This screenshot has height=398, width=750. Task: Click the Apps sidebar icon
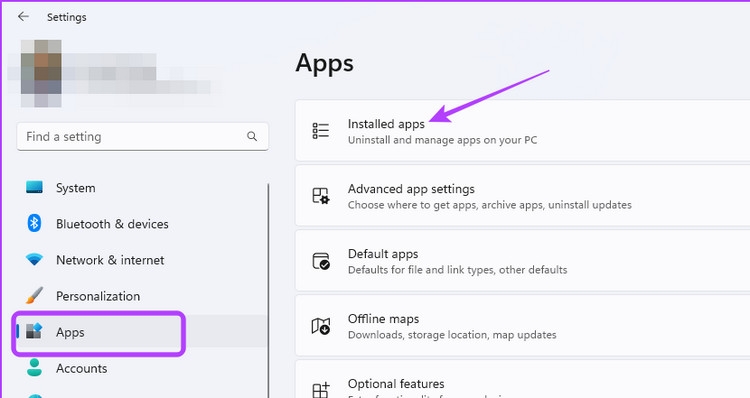pos(34,331)
